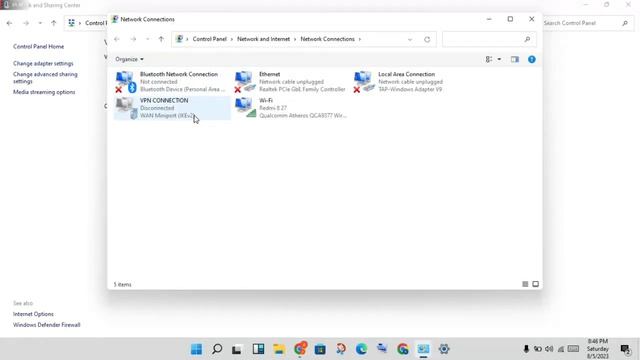Image resolution: width=640 pixels, height=360 pixels.
Task: Open the clock and date flyout
Action: 598,349
